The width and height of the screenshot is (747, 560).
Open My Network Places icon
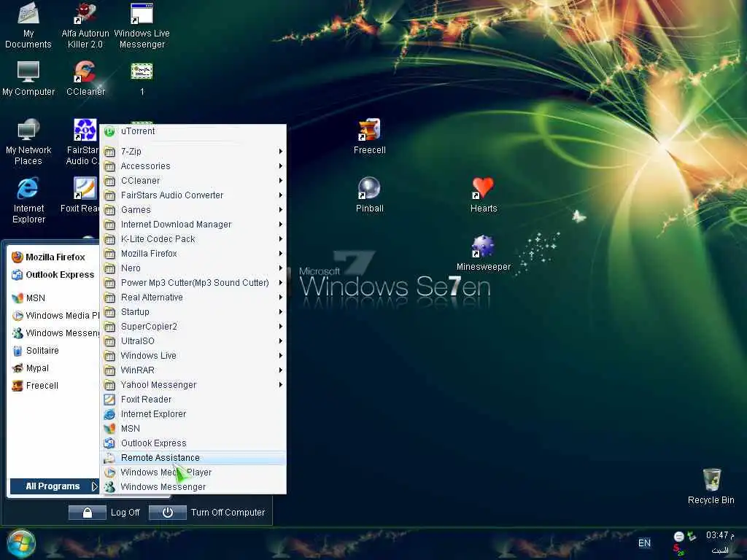(x=28, y=141)
